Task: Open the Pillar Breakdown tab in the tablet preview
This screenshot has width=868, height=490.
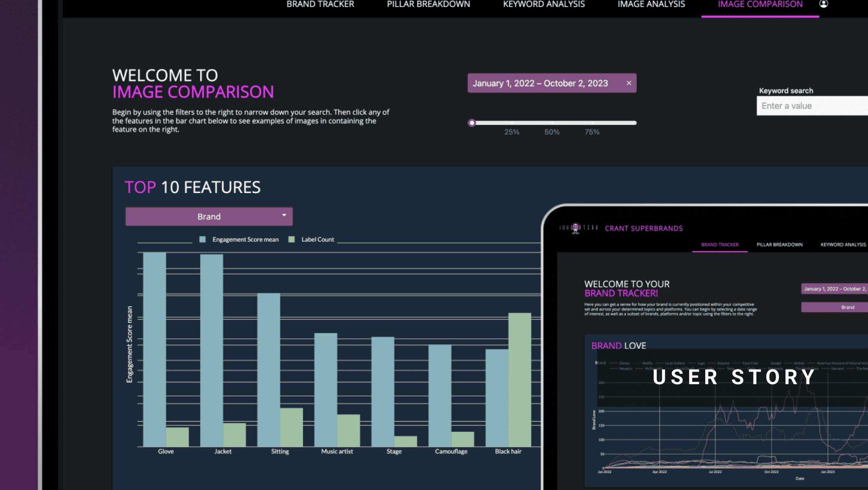Action: [779, 245]
